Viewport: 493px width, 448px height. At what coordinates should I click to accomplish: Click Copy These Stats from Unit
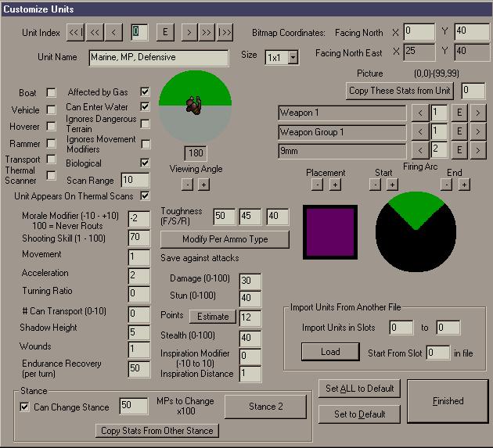(400, 91)
